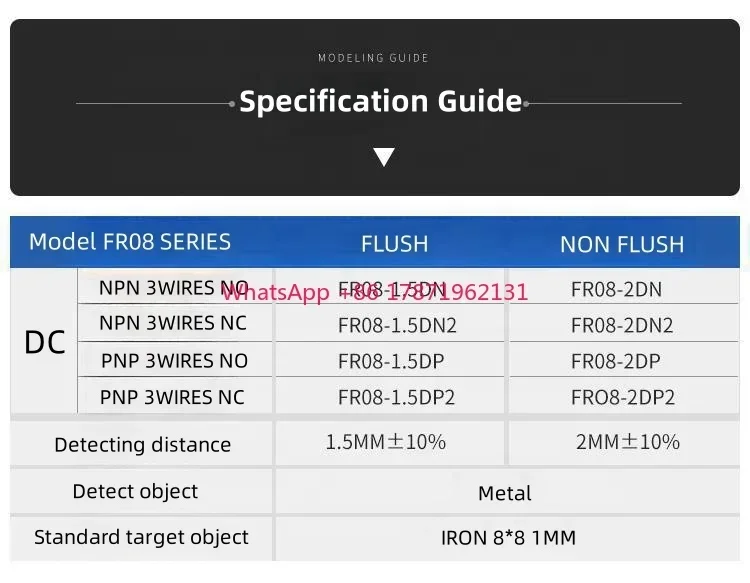750x583 pixels.
Task: Click model FR08-2DP in the table
Action: pyautogui.click(x=615, y=361)
